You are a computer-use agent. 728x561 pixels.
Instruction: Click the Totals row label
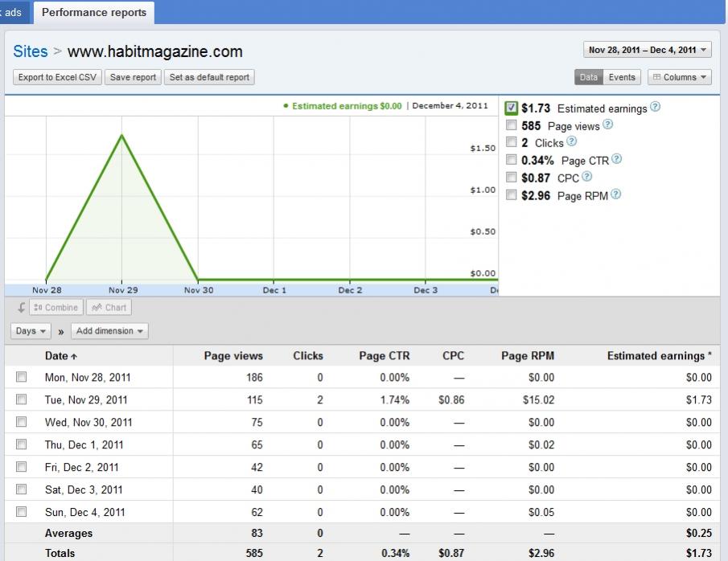(60, 553)
